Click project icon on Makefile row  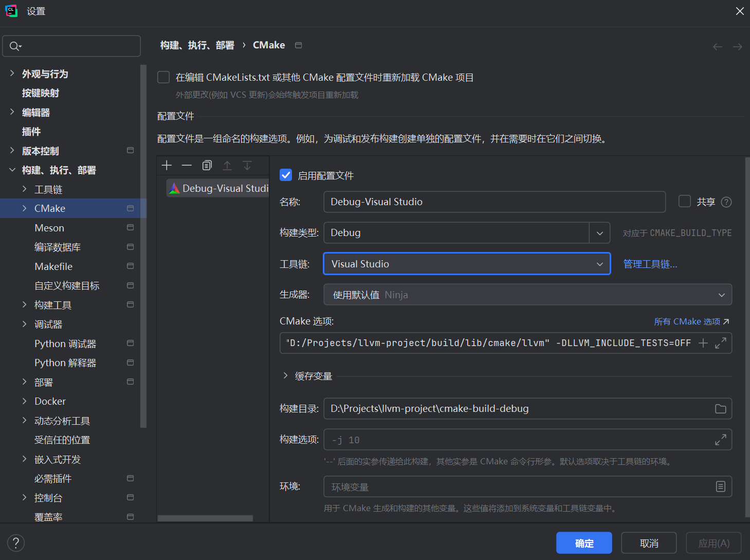(x=130, y=266)
